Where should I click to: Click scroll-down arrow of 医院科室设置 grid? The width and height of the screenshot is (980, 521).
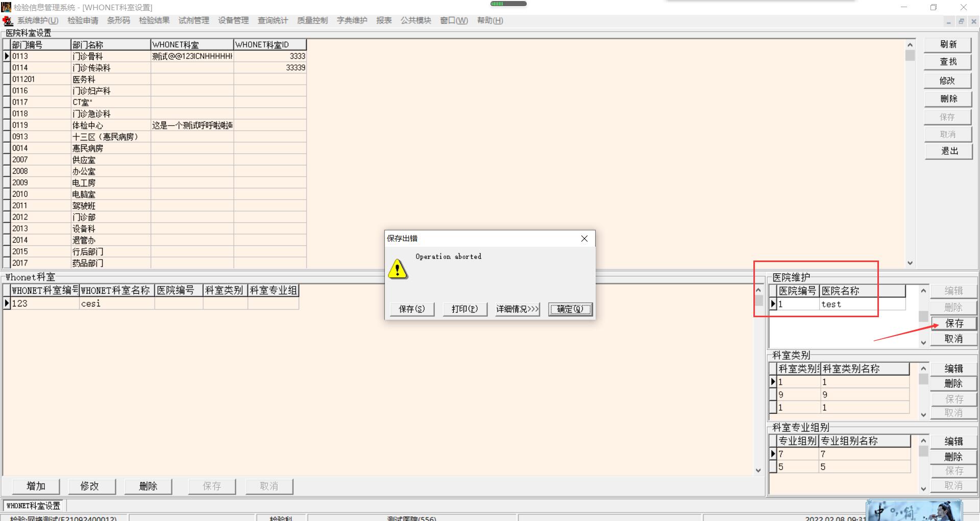pos(910,263)
